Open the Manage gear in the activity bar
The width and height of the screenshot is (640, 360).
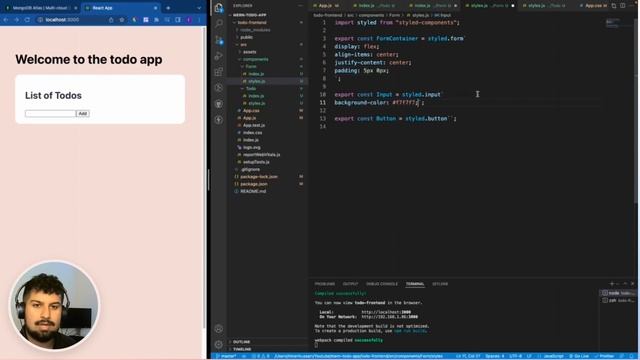(x=219, y=344)
